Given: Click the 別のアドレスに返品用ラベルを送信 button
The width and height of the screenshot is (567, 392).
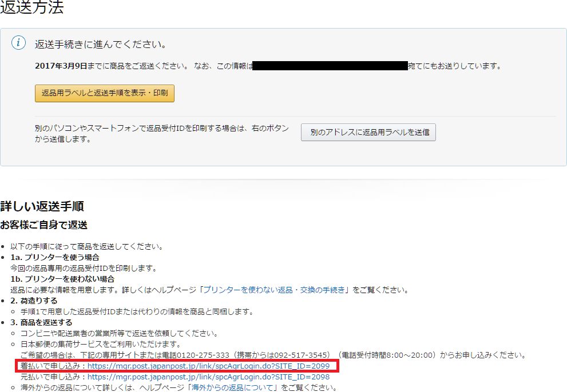Looking at the screenshot, I should 368,132.
